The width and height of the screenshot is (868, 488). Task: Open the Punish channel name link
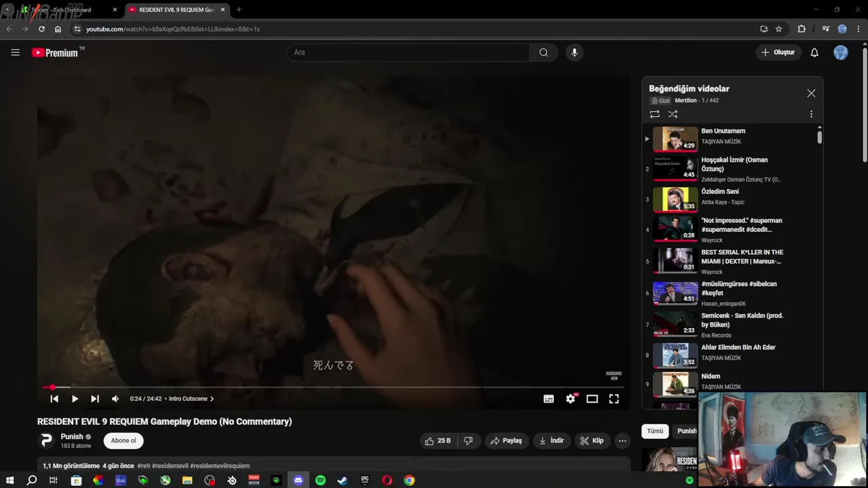[72, 436]
